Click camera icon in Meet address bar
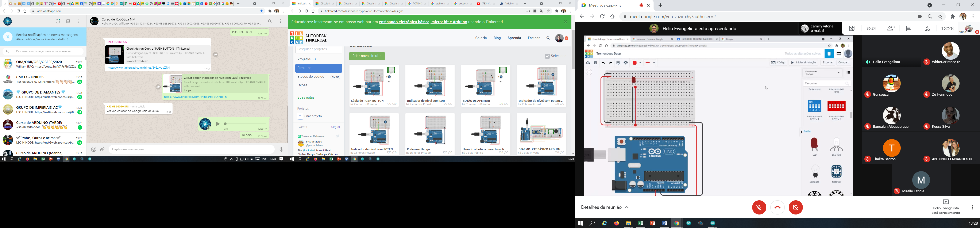 920,17
